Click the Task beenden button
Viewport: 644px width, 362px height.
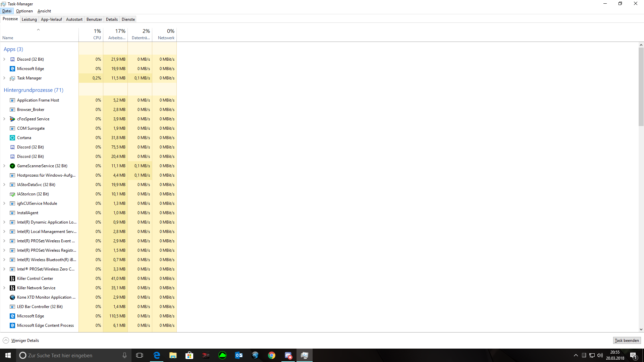click(627, 341)
